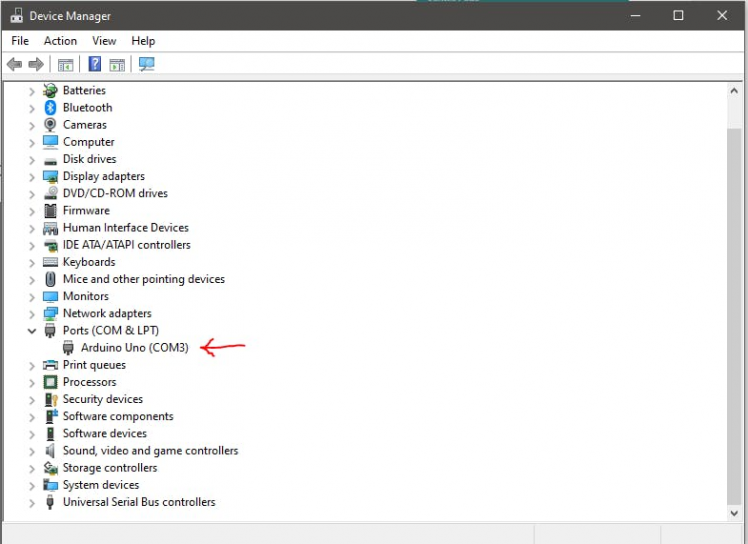Minimize the Device Manager window
The image size is (748, 544).
tap(635, 15)
